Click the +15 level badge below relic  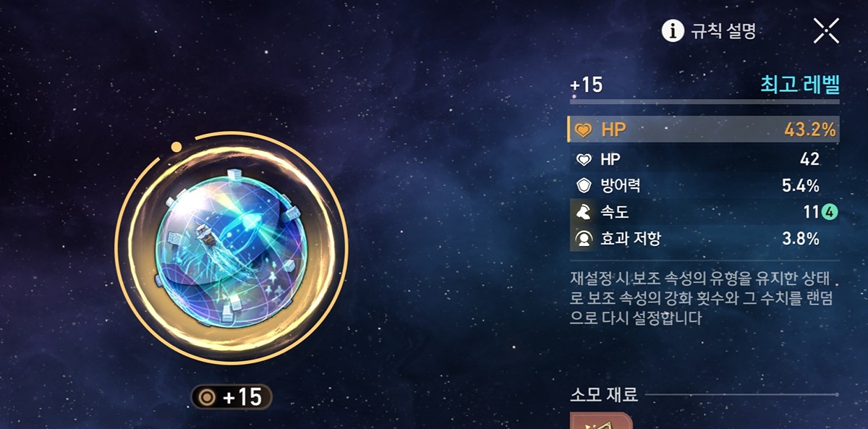pyautogui.click(x=231, y=397)
